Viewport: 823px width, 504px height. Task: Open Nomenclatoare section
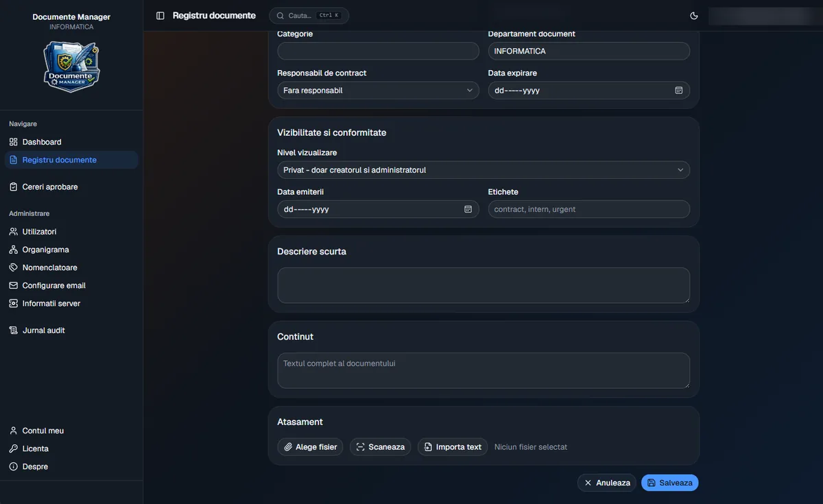point(71,267)
